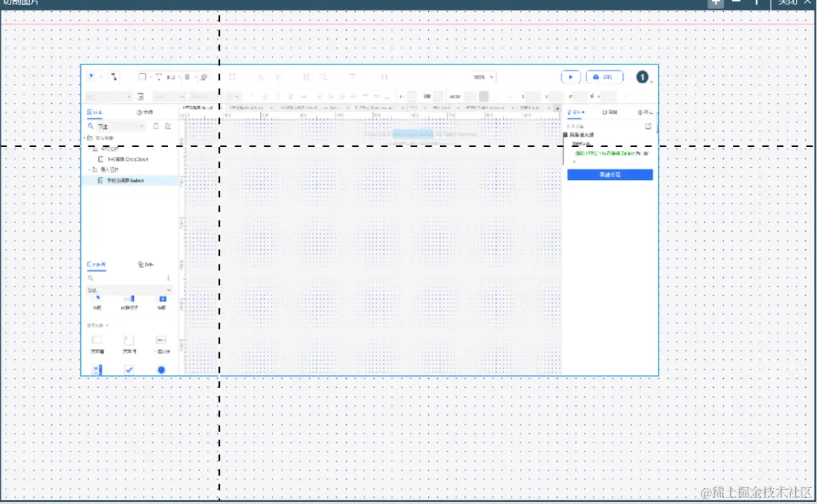Close the DropDown canvas page tab
This screenshot has height=504, width=817.
coord(271,108)
